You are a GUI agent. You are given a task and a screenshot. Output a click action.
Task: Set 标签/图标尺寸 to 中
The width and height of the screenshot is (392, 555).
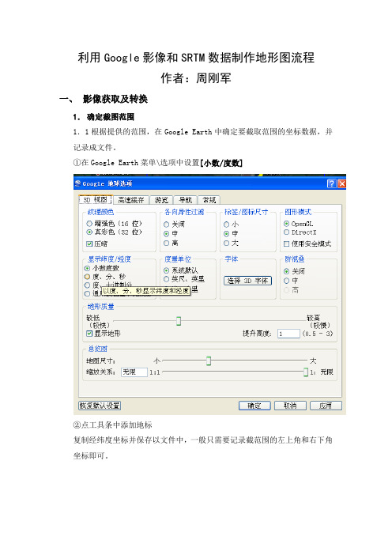pyautogui.click(x=231, y=233)
